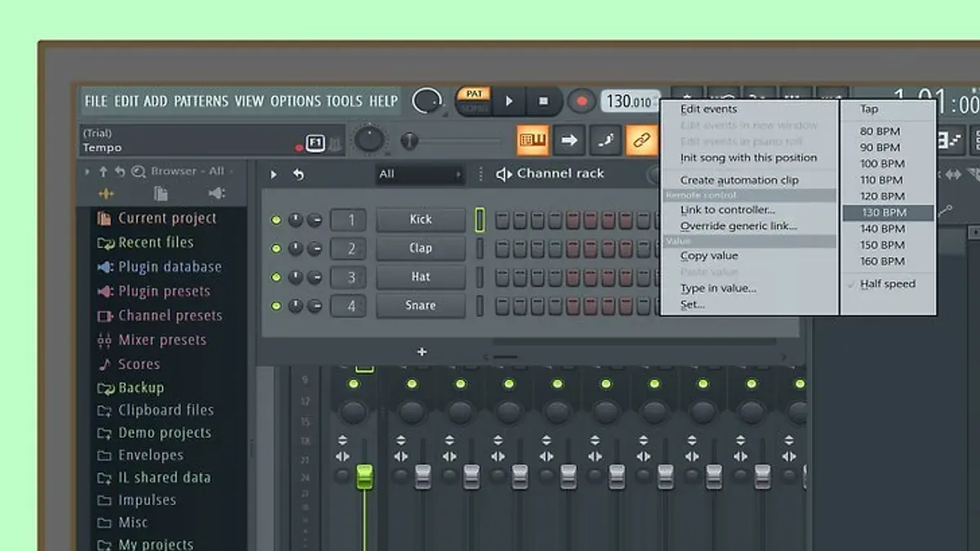This screenshot has width=980, height=551.
Task: Expand the browser options arrow
Action: (88, 171)
